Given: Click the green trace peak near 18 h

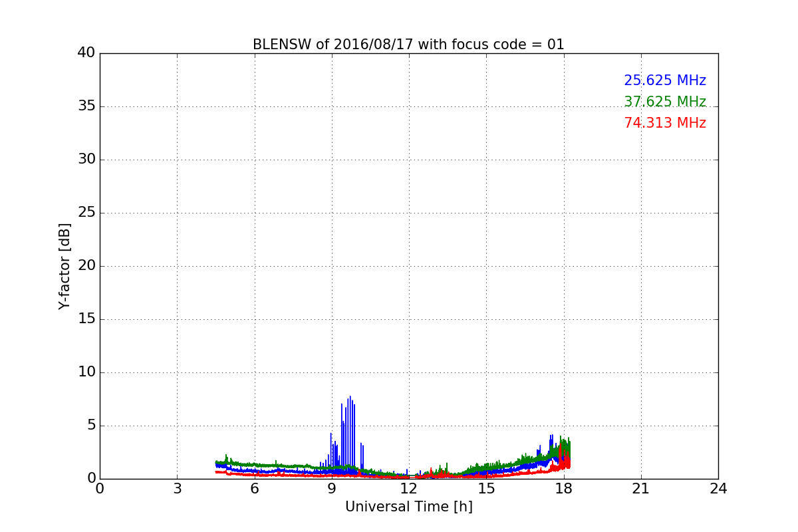Looking at the screenshot, I should [x=565, y=447].
